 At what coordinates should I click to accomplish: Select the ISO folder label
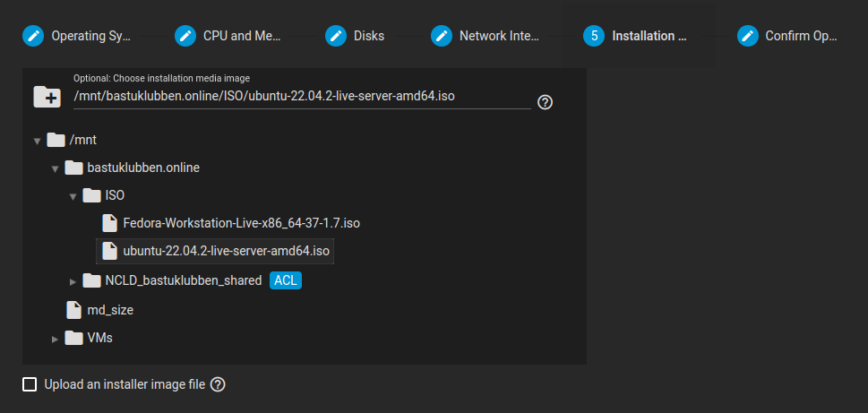click(115, 195)
